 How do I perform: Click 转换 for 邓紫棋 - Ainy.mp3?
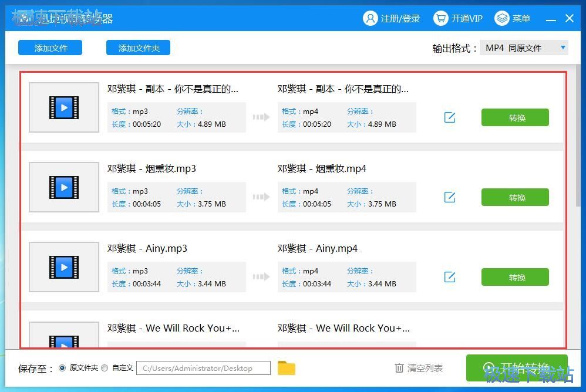click(x=515, y=277)
